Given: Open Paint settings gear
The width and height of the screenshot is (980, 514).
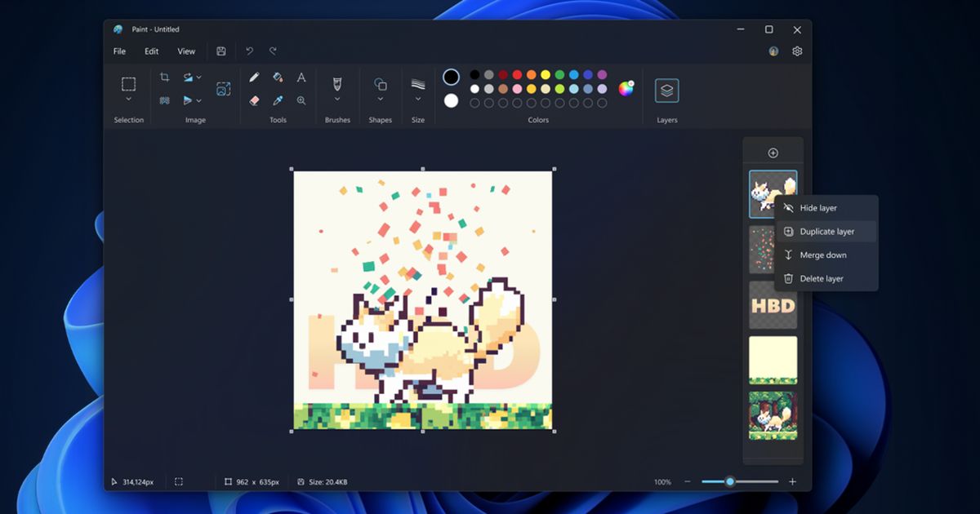Looking at the screenshot, I should coord(797,51).
